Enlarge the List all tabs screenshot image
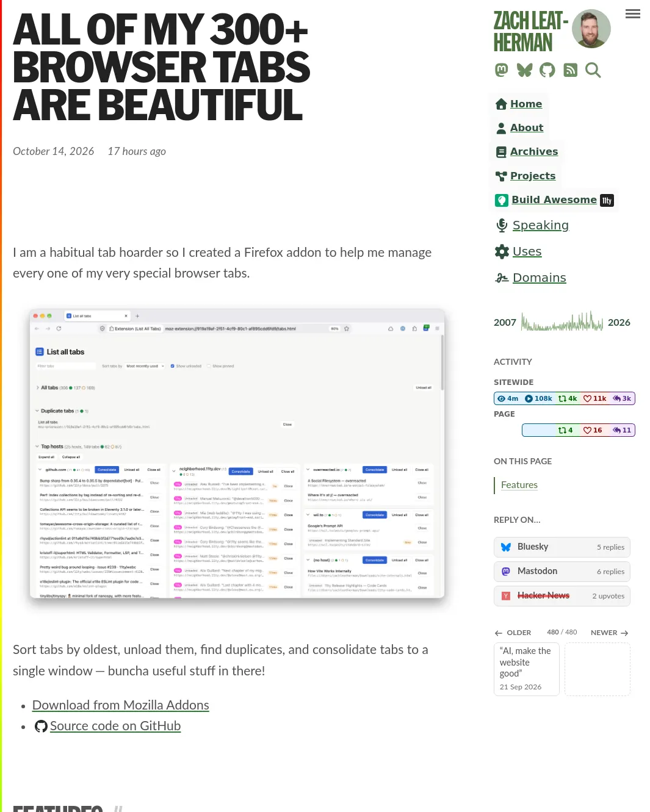The width and height of the screenshot is (650, 812). (x=237, y=454)
